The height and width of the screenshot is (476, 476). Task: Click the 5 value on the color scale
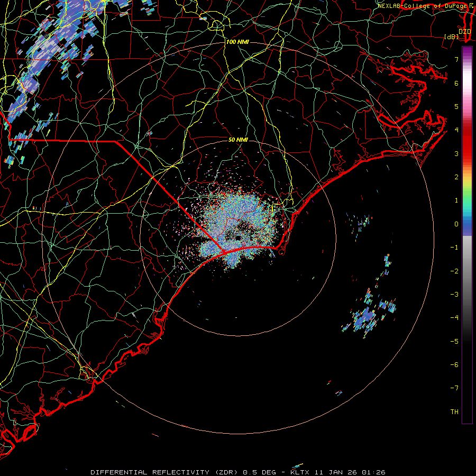[x=456, y=106]
